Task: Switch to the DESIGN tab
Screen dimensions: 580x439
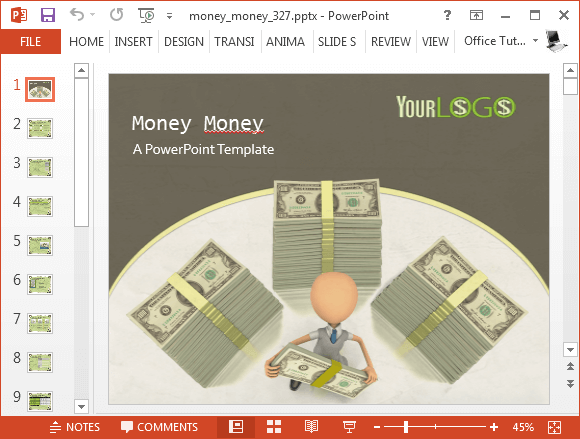Action: [184, 41]
